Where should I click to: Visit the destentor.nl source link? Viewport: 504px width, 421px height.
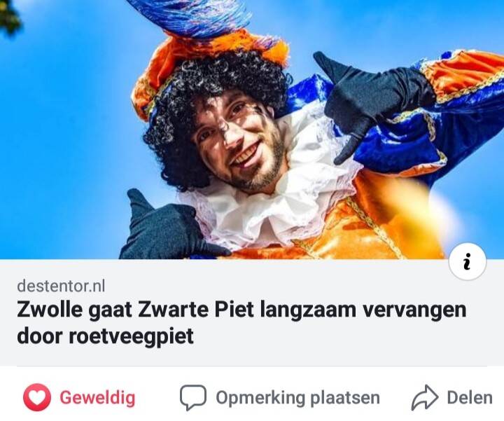click(61, 286)
